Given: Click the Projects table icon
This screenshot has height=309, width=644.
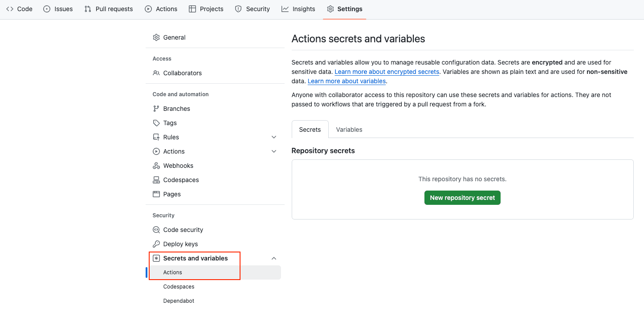Looking at the screenshot, I should pos(192,9).
